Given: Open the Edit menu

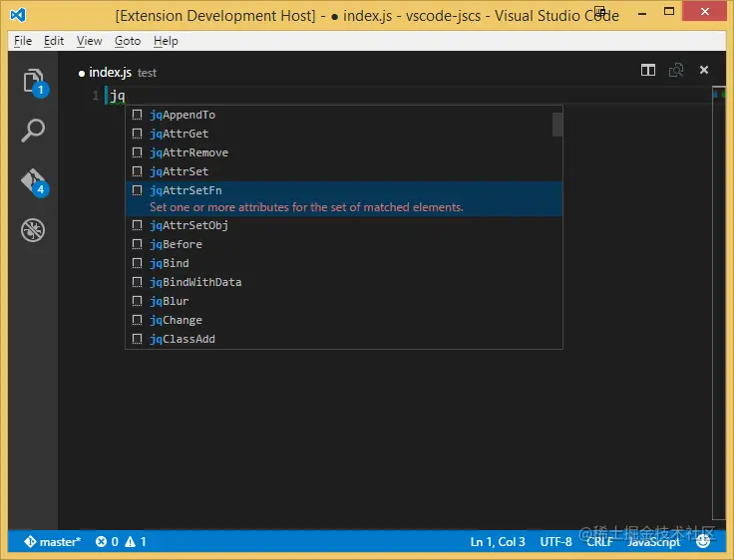Looking at the screenshot, I should point(54,41).
